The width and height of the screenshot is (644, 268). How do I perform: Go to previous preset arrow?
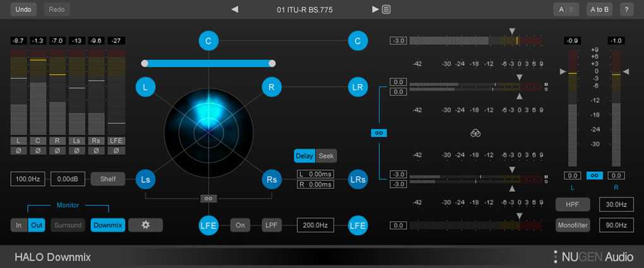[x=234, y=9]
